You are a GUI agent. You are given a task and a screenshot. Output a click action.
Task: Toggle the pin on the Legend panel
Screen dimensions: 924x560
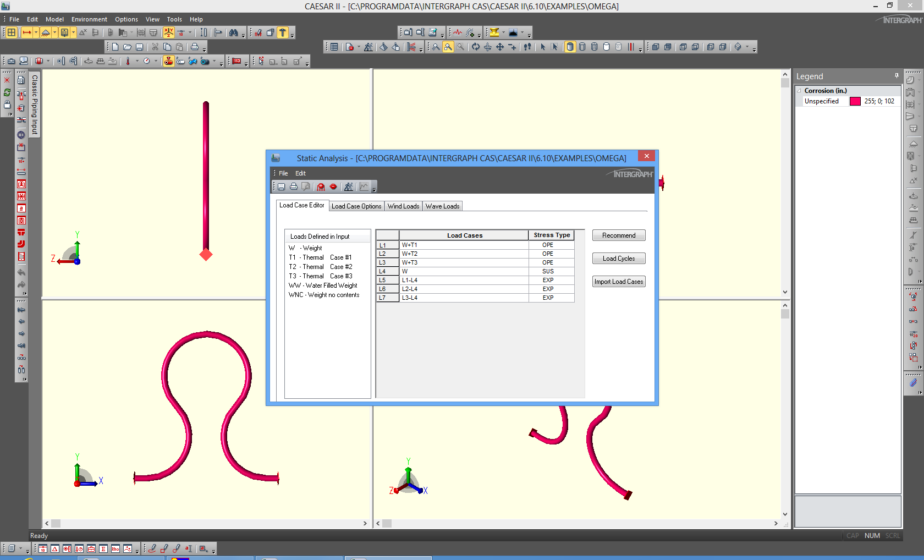(897, 76)
